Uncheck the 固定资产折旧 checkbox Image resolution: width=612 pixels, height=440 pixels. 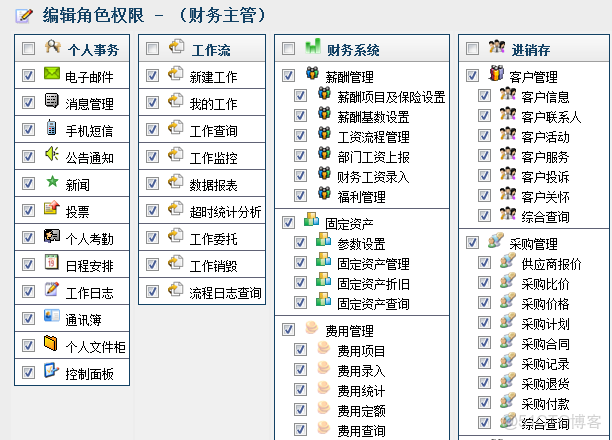tap(300, 282)
